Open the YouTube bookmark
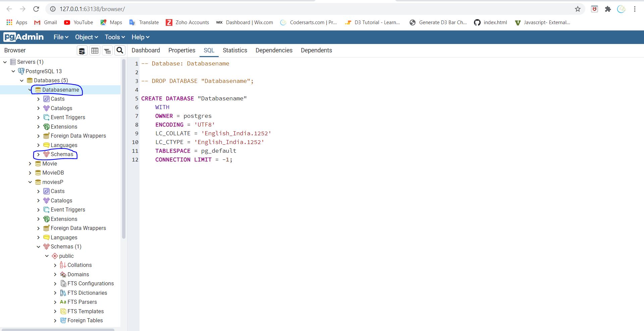The image size is (644, 331). pos(78,22)
